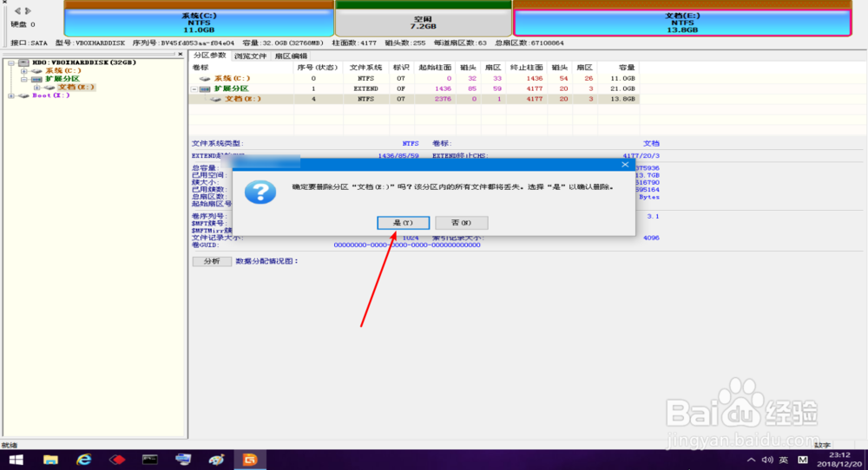This screenshot has width=868, height=470.
Task: Open the paint palette taskbar icon
Action: [216, 460]
